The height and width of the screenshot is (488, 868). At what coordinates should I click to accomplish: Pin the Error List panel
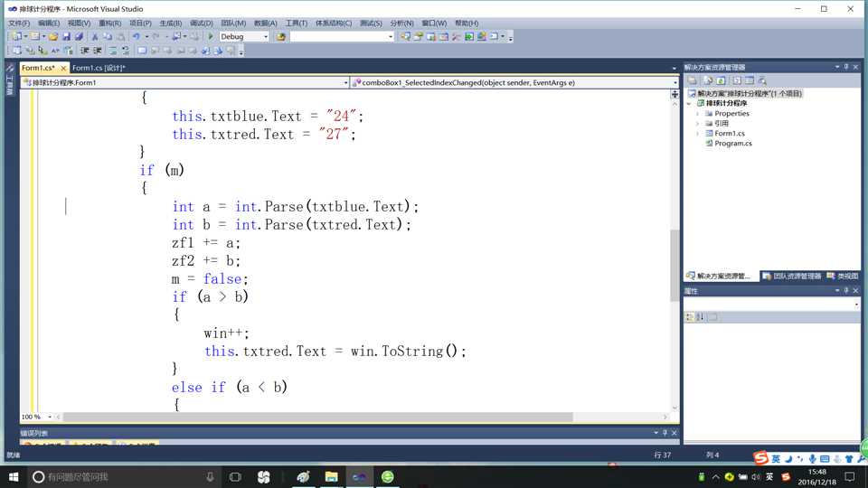click(x=665, y=433)
